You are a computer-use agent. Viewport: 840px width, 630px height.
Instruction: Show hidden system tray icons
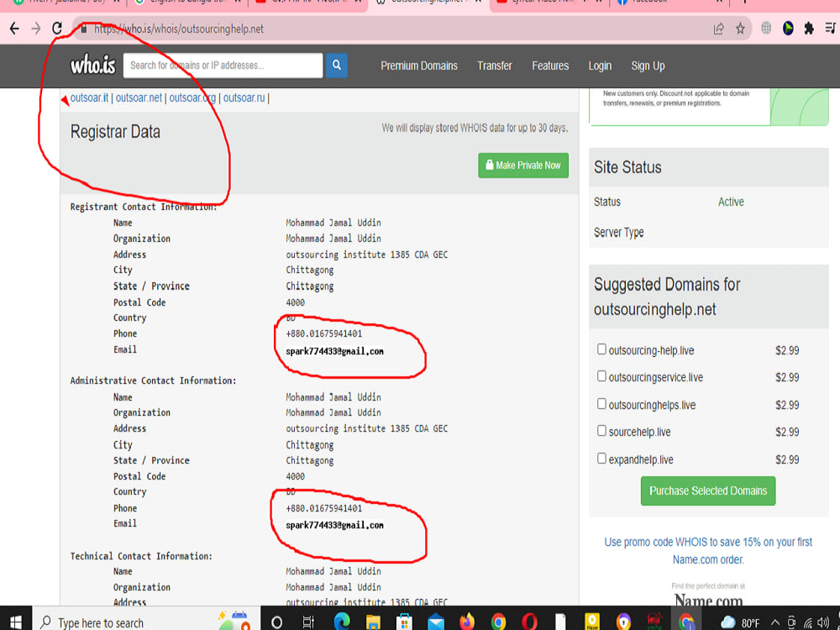click(775, 623)
